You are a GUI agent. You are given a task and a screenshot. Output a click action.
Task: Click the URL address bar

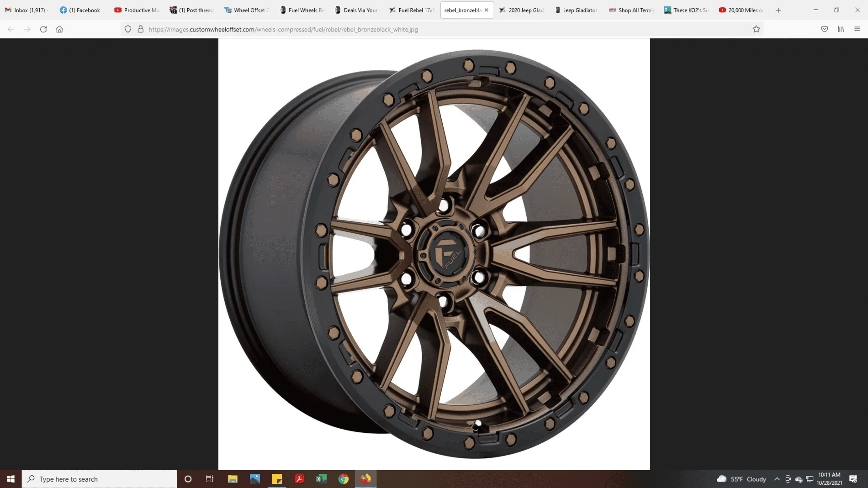pyautogui.click(x=443, y=29)
